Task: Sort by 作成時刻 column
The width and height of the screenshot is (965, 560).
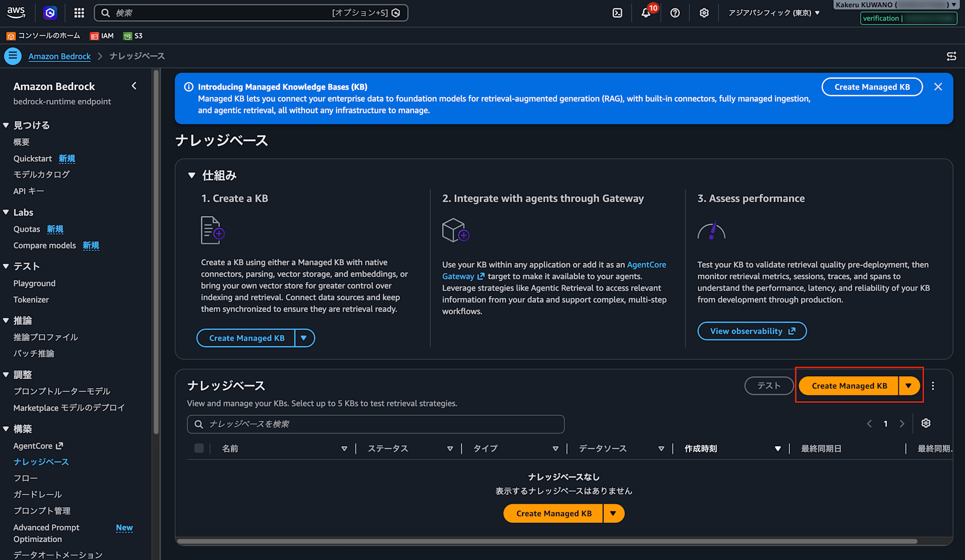Action: [x=777, y=449]
